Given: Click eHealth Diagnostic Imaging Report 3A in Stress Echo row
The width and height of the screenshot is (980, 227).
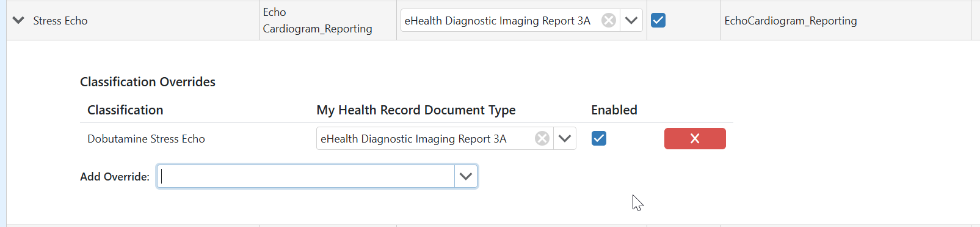Looking at the screenshot, I should coord(498,20).
